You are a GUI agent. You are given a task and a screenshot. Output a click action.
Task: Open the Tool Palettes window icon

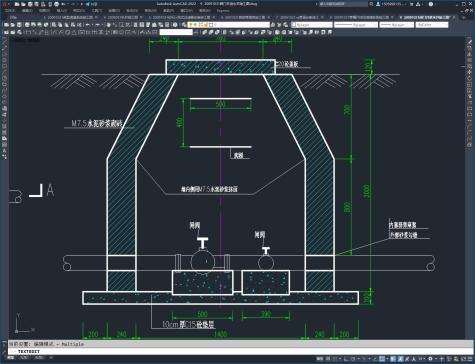(148, 25)
